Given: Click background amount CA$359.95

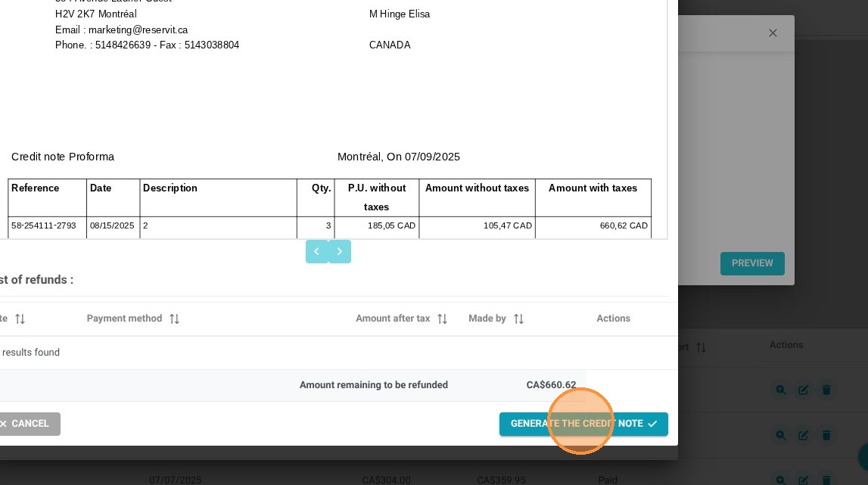Looking at the screenshot, I should point(502,480).
